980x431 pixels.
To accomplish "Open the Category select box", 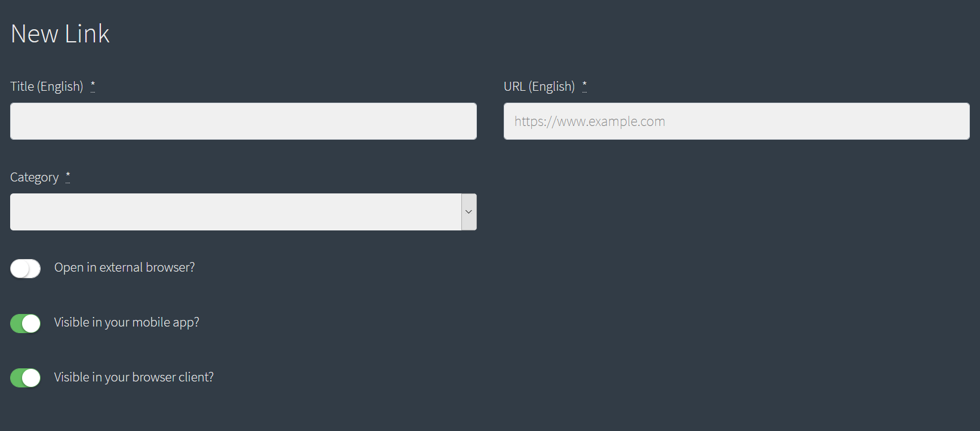I will pyautogui.click(x=244, y=212).
